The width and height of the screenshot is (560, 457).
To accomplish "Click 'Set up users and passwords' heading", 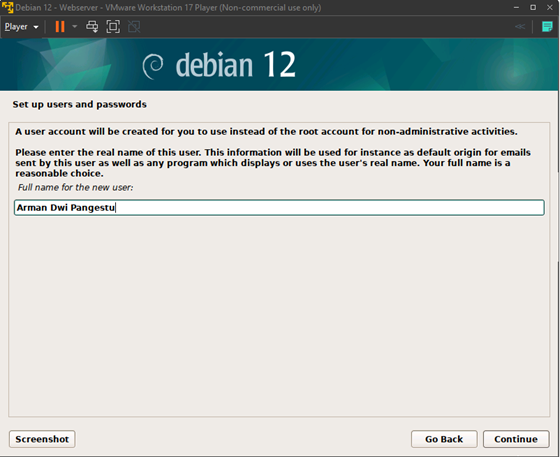I will [x=80, y=104].
